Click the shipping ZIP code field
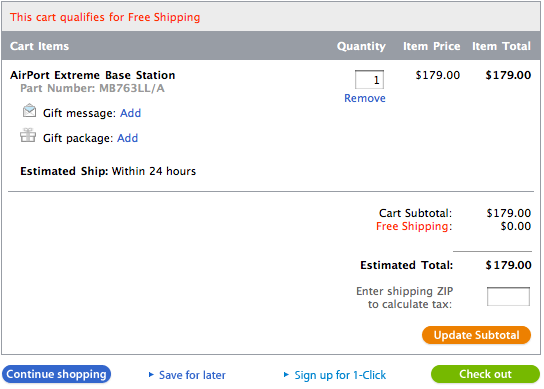Viewport: 544px width, 389px height. 508,296
